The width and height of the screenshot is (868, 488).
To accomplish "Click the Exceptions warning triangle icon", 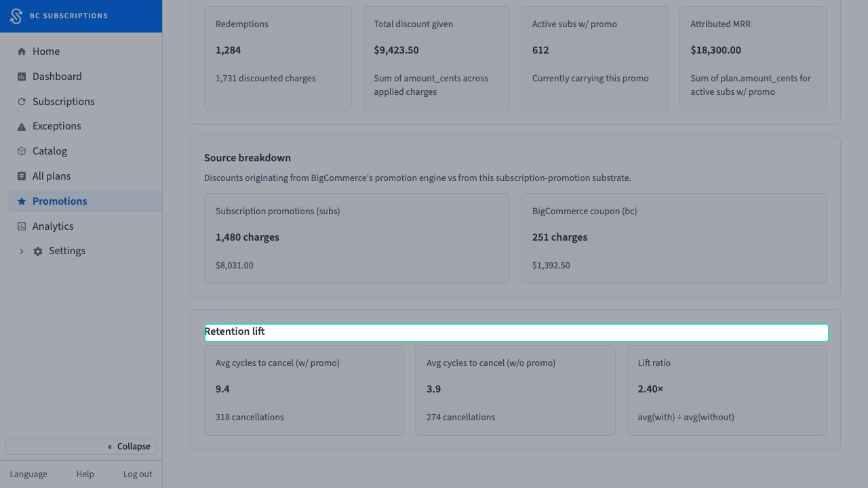I will click(x=22, y=127).
